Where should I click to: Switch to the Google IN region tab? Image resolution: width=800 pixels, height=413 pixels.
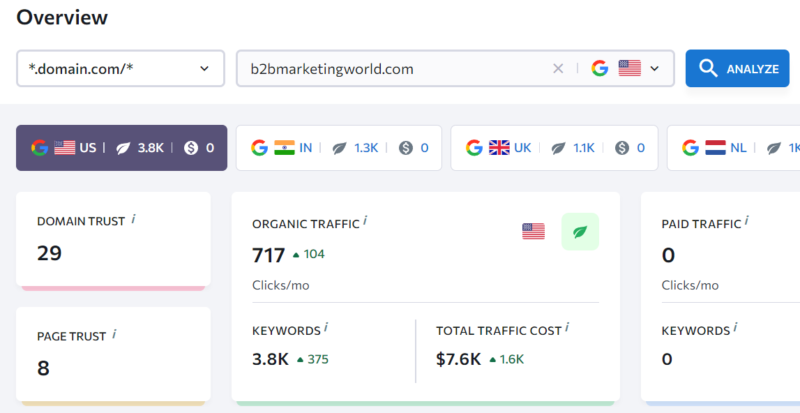339,148
